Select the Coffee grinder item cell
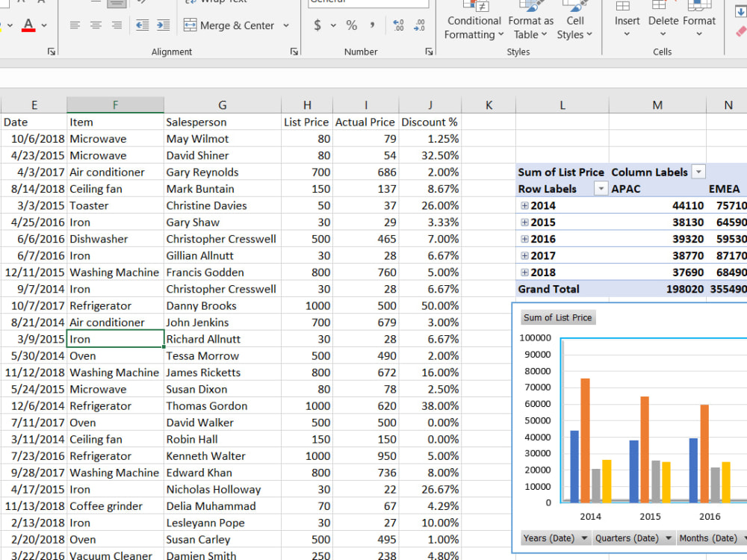Screen dimensions: 747x560 (115, 506)
